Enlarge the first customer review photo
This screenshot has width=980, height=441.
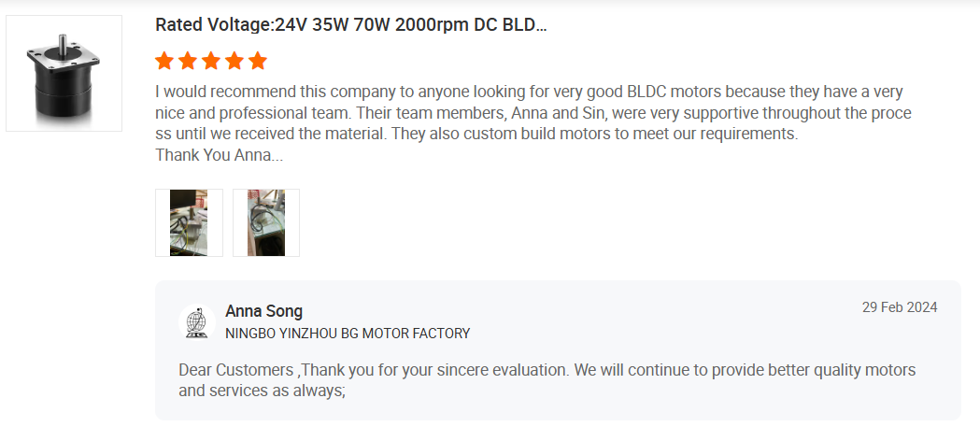189,222
